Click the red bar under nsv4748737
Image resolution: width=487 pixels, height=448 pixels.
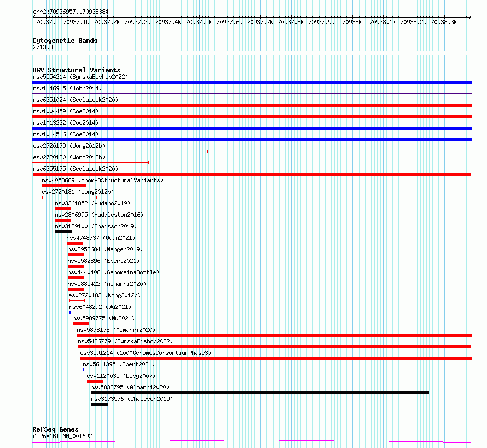pos(75,243)
